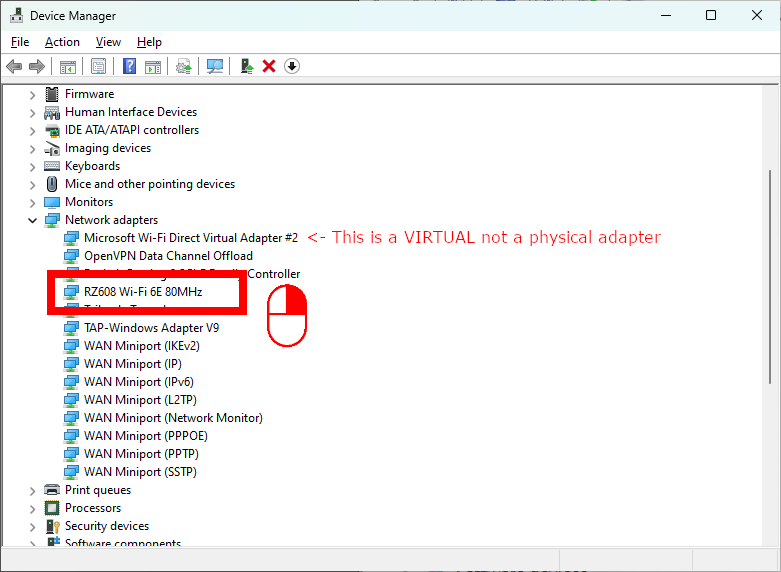Open the View menu
Image resolution: width=781 pixels, height=572 pixels.
click(108, 42)
